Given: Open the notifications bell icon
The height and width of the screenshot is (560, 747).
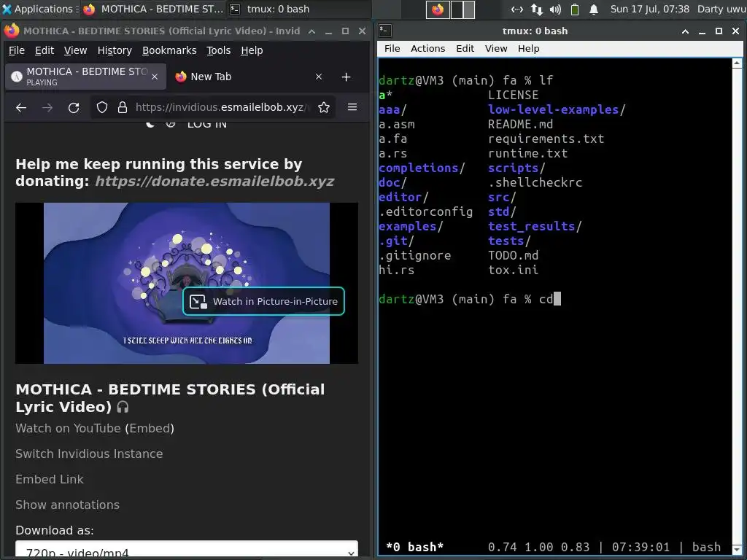Looking at the screenshot, I should [x=594, y=9].
